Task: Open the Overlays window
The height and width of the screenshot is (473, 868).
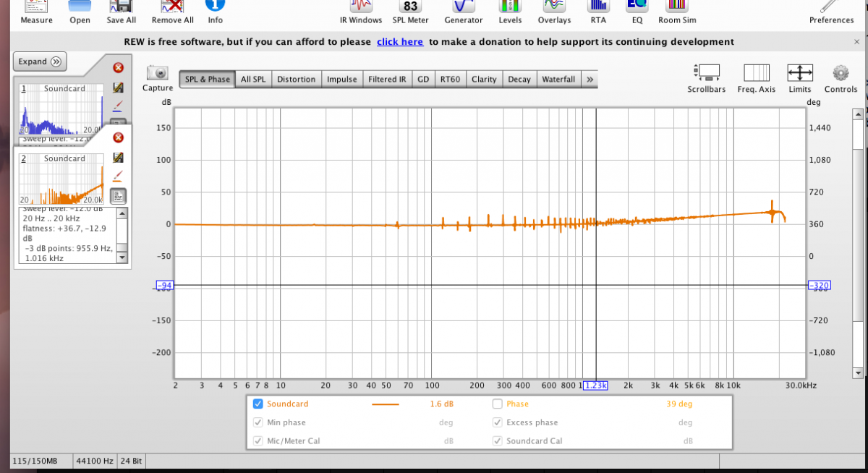Action: 554,7
